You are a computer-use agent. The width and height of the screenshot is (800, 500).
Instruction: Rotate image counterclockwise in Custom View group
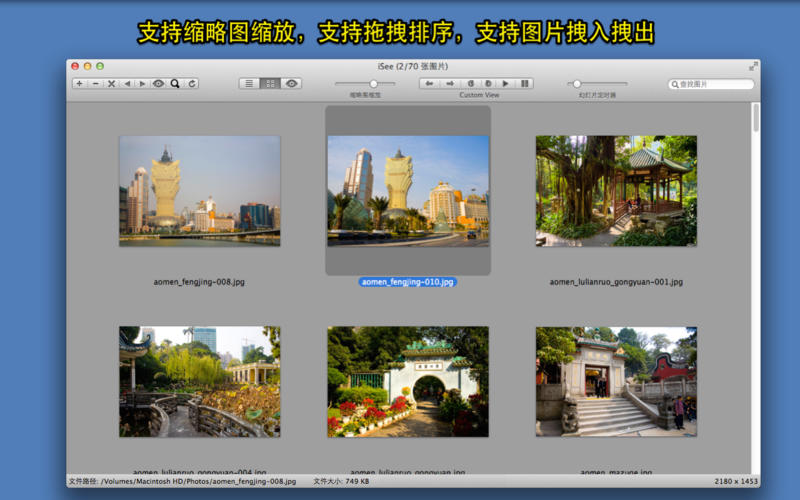470,84
